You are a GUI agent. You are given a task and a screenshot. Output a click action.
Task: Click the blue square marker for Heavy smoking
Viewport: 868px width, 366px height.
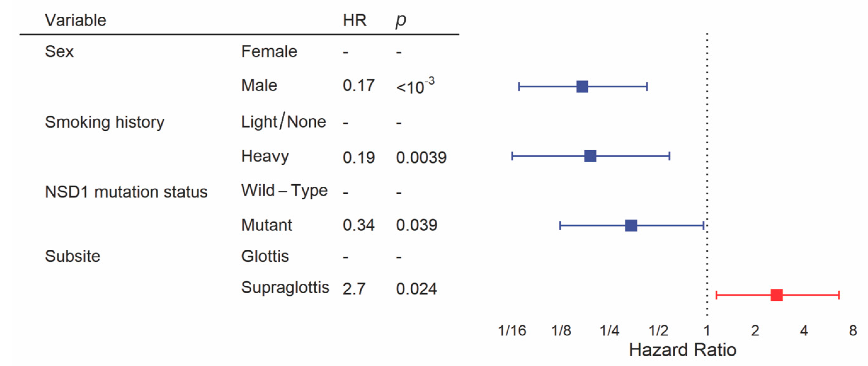coord(590,156)
